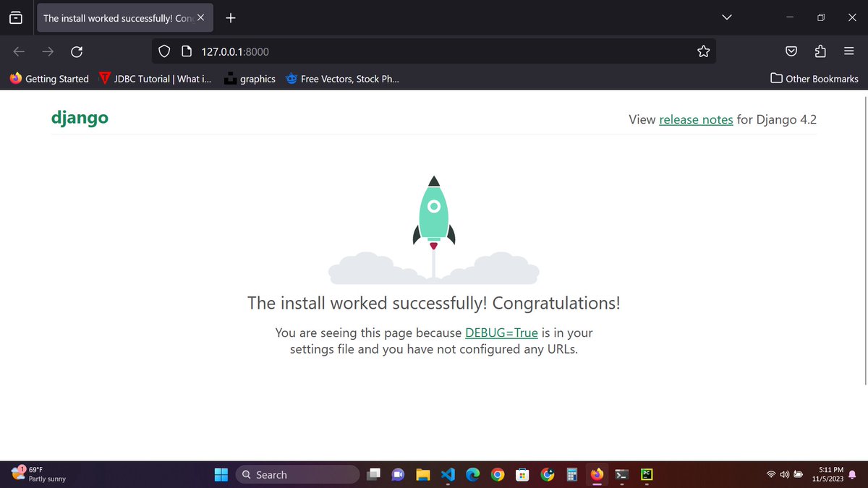The width and height of the screenshot is (868, 488).
Task: Open File Explorer from the taskbar
Action: click(x=423, y=475)
